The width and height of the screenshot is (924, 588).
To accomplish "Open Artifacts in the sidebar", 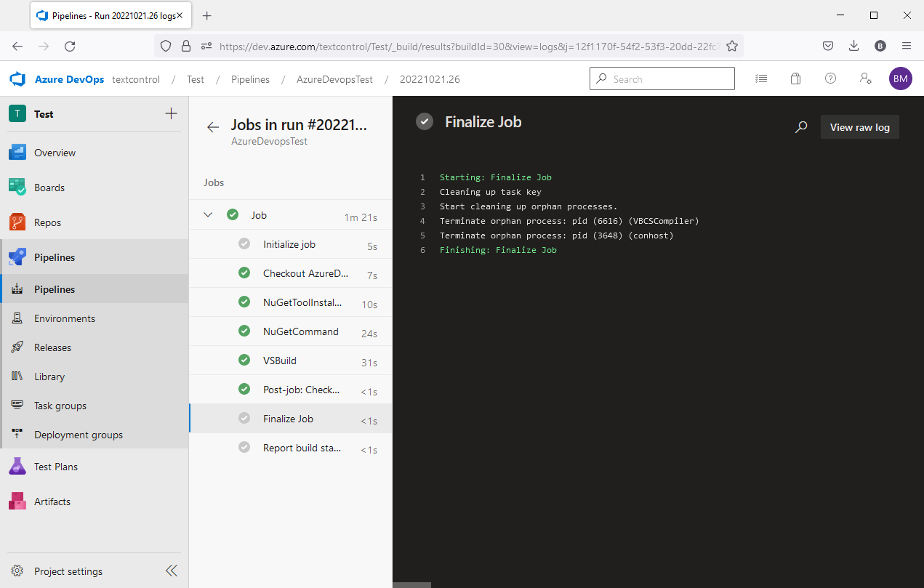I will (x=52, y=501).
